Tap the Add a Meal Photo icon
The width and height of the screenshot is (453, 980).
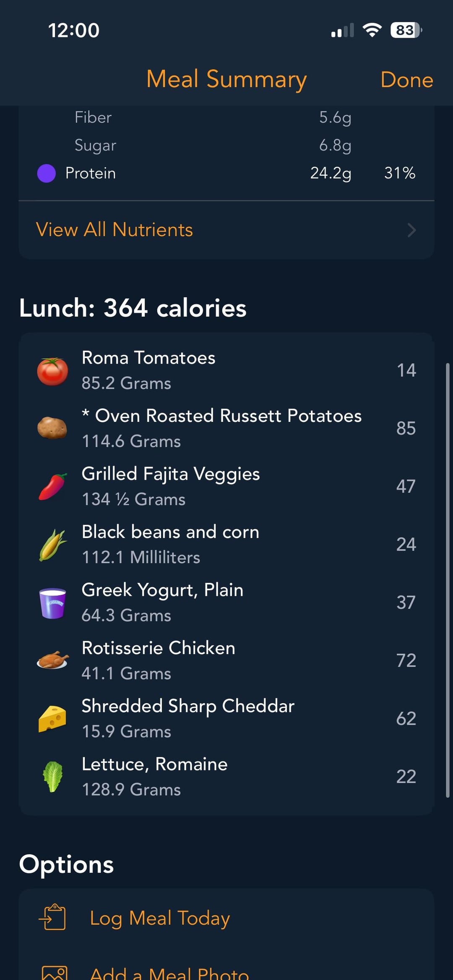54,973
